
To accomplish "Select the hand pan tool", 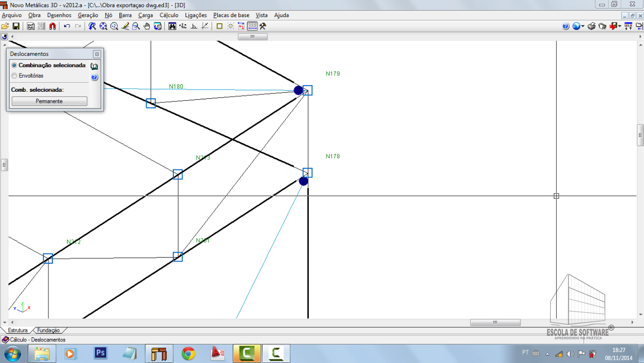I will coord(147,26).
